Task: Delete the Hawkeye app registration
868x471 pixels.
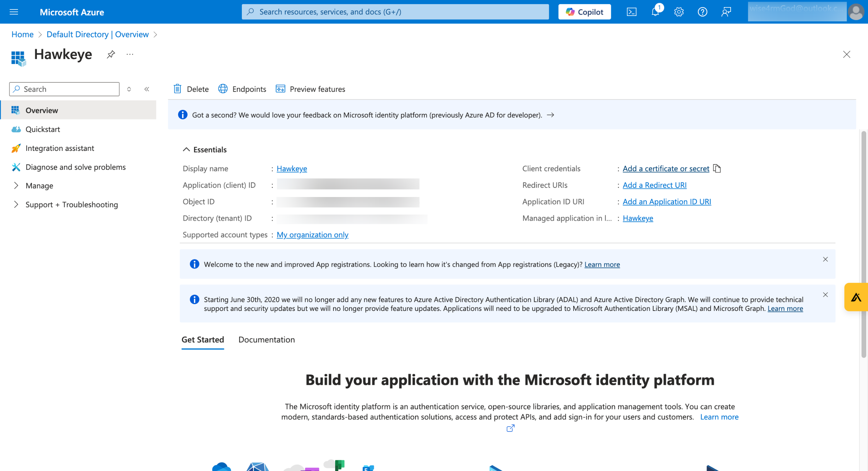Action: point(191,89)
